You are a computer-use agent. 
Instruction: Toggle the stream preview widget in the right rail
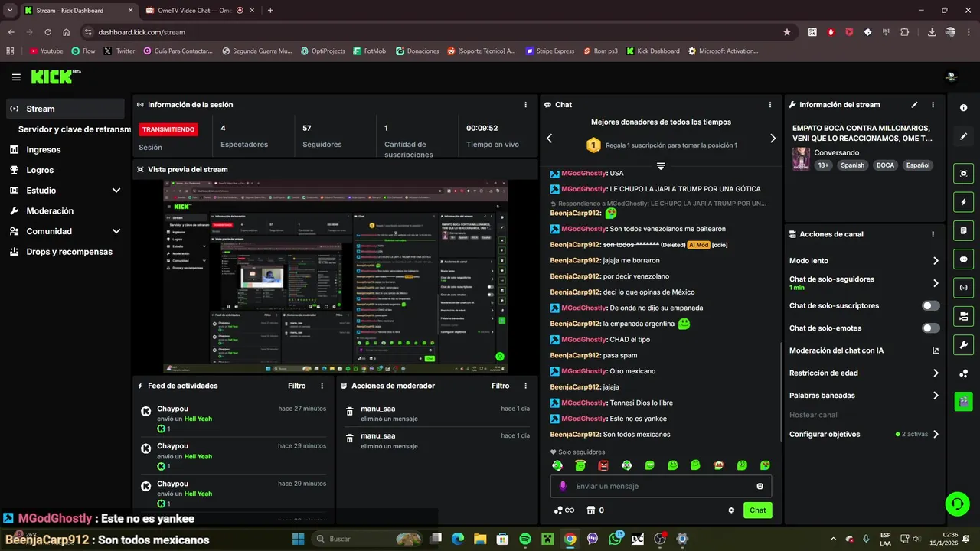963,174
